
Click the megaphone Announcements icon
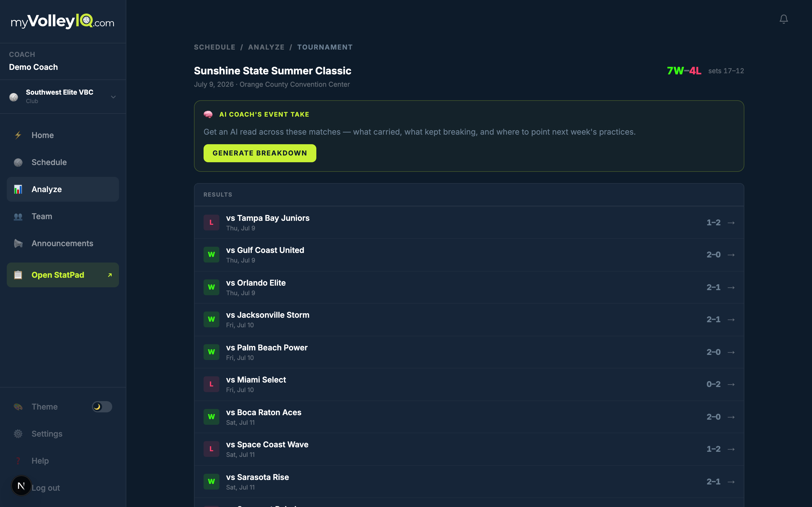[18, 243]
